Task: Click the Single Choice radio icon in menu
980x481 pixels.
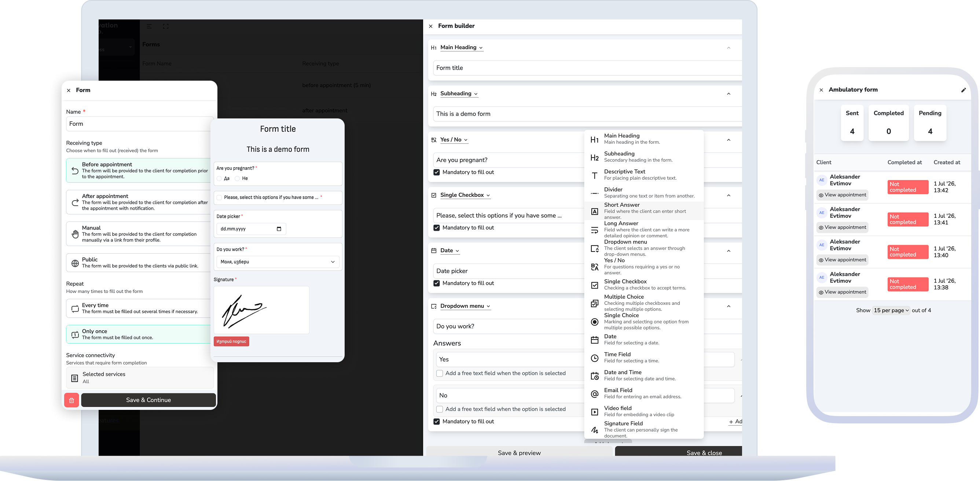Action: (594, 322)
